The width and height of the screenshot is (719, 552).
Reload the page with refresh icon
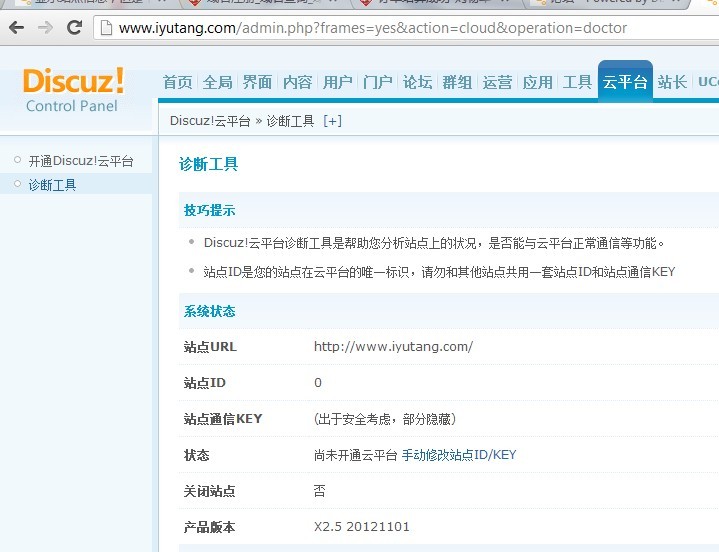(74, 28)
